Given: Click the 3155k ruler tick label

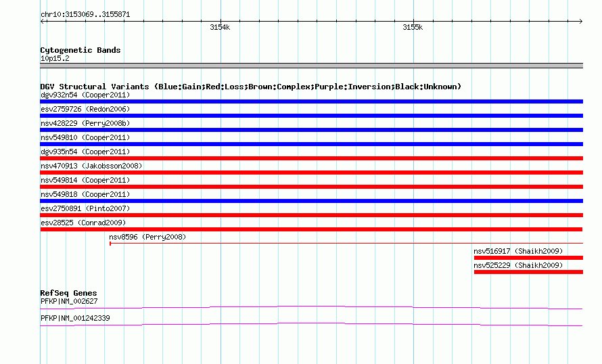Looking at the screenshot, I should 413,27.
